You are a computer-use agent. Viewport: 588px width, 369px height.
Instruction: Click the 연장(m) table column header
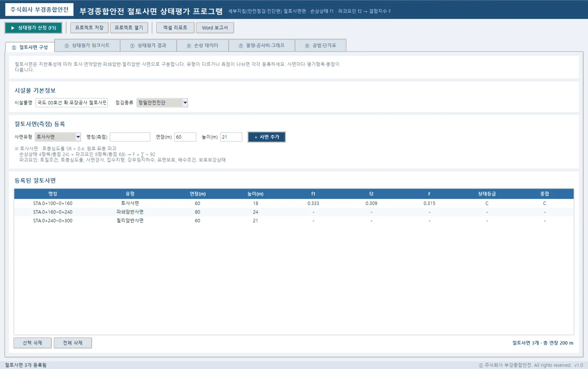(198, 194)
